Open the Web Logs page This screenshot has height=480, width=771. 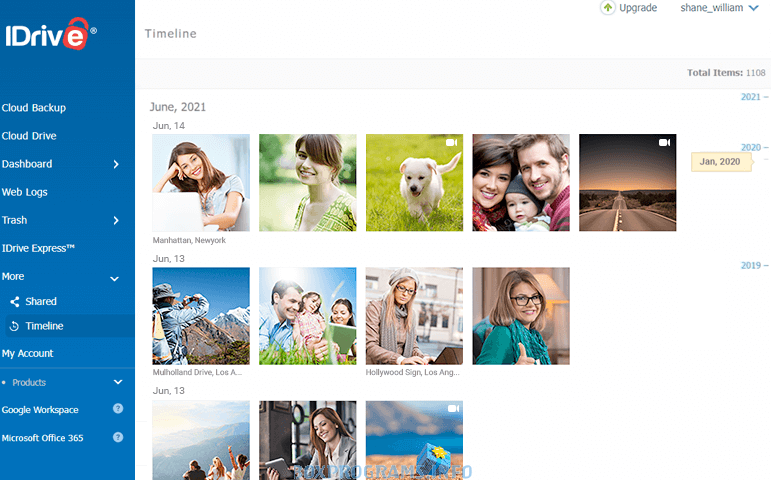(25, 192)
